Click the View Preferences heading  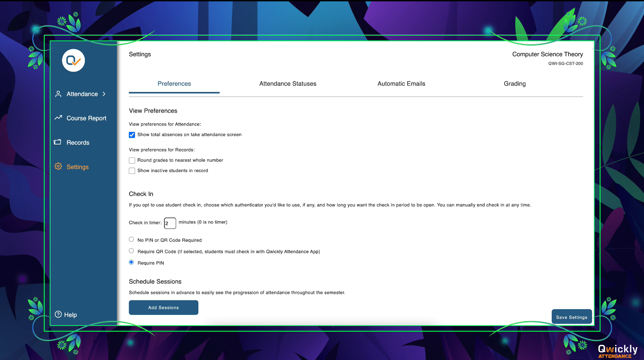click(x=153, y=111)
